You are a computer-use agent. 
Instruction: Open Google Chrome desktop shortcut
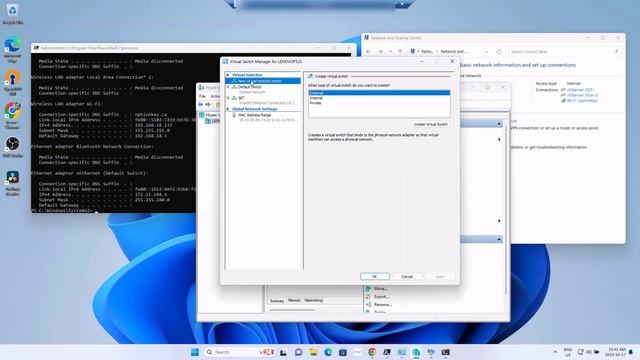(x=13, y=116)
